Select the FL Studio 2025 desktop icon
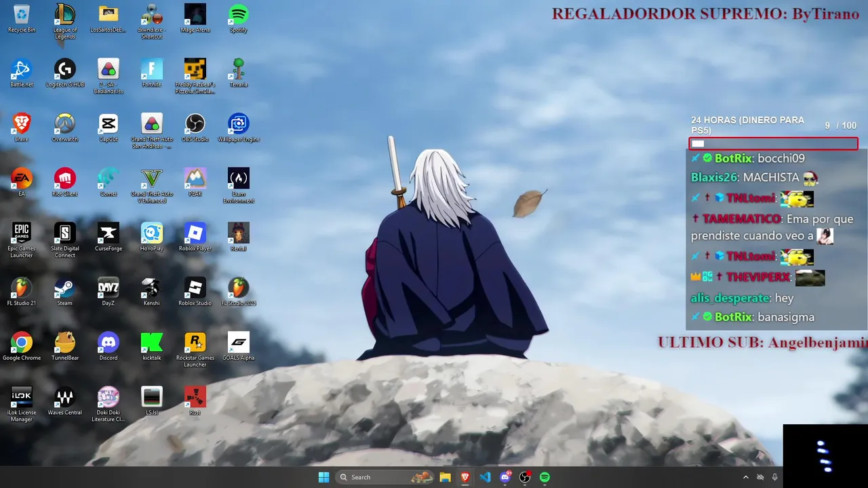 pos(239,293)
